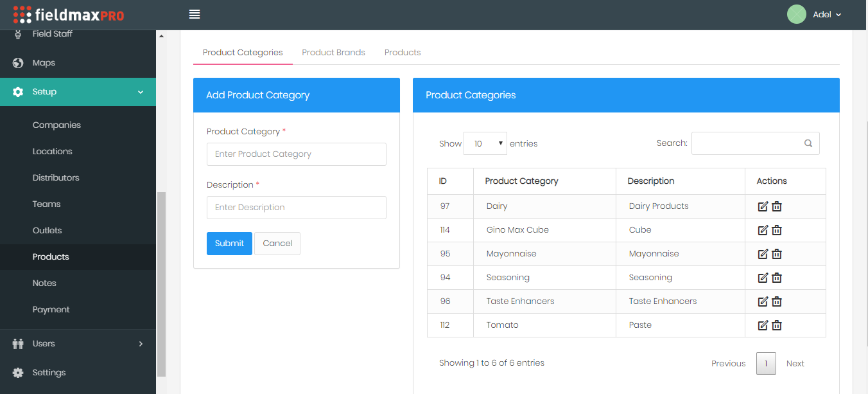The width and height of the screenshot is (868, 394).
Task: Edit the Taste Enhancers category
Action: (763, 301)
